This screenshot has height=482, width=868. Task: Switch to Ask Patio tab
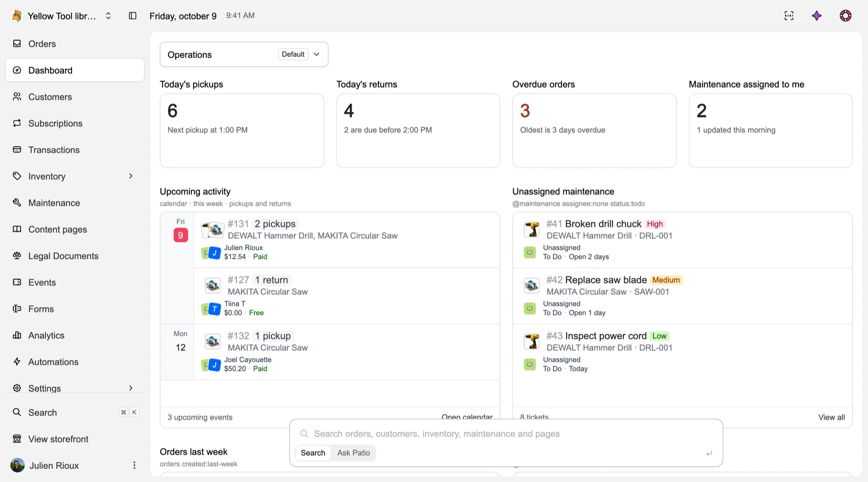(354, 453)
